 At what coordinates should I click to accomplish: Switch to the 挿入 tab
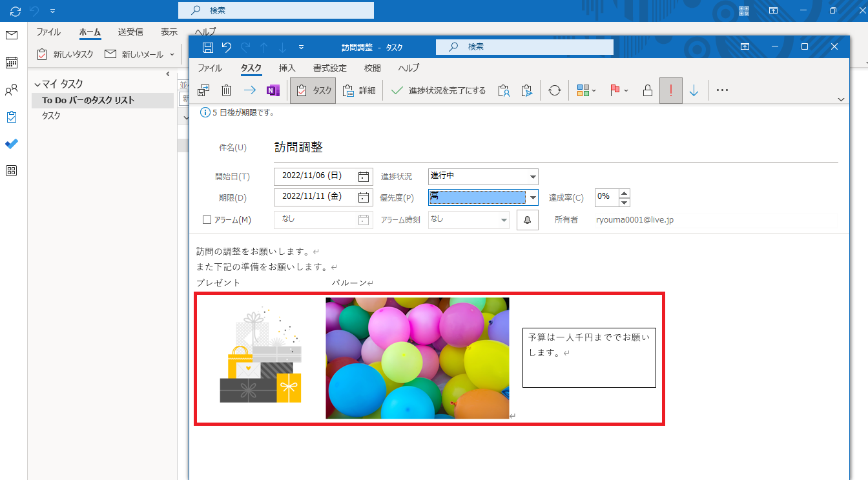point(287,68)
